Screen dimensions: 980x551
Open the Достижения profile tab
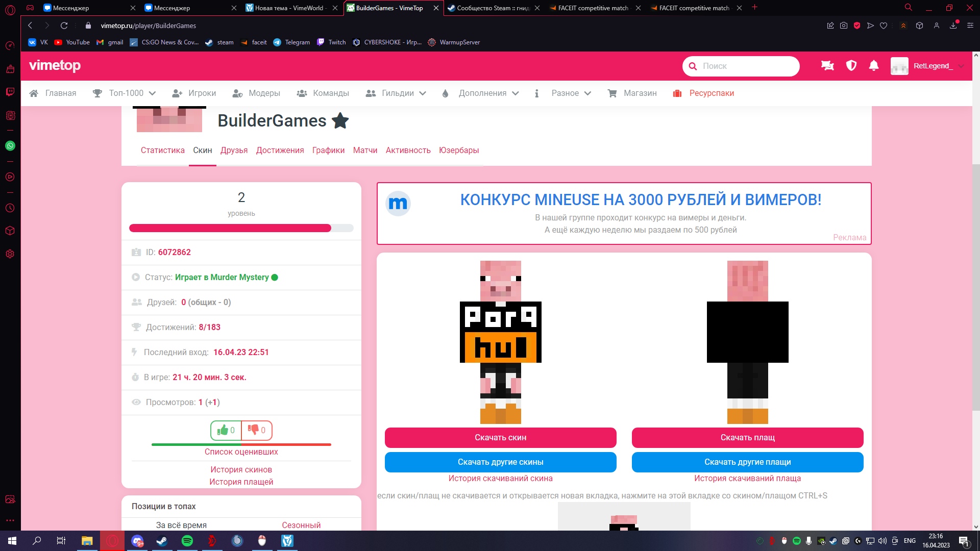280,151
